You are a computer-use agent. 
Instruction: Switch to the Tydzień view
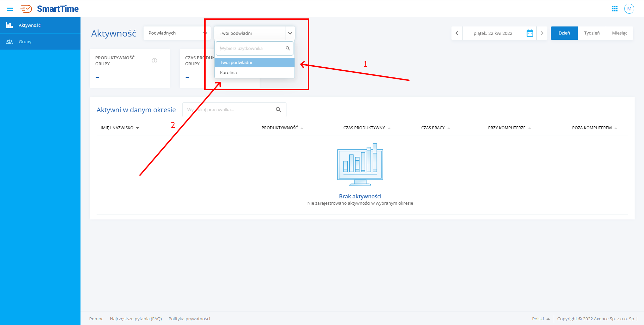[x=592, y=33]
